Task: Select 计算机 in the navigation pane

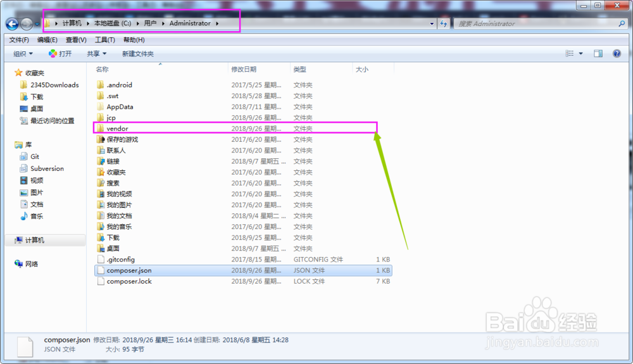Action: pos(34,240)
